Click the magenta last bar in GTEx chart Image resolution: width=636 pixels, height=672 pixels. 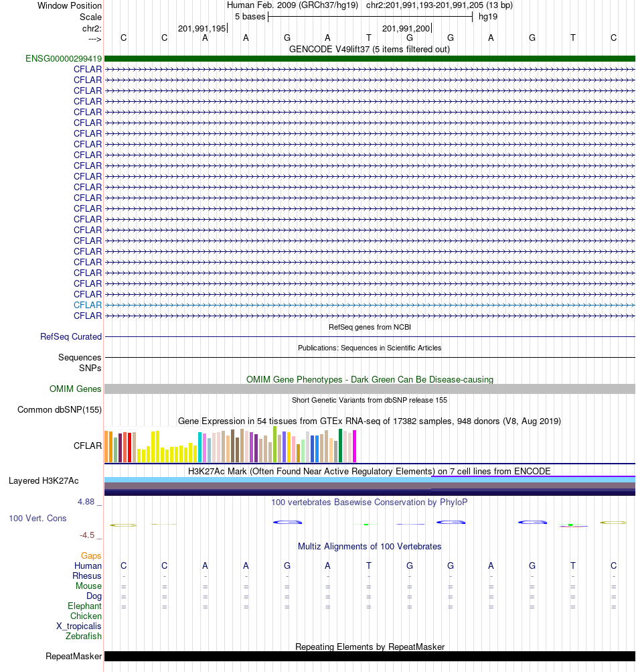point(354,446)
